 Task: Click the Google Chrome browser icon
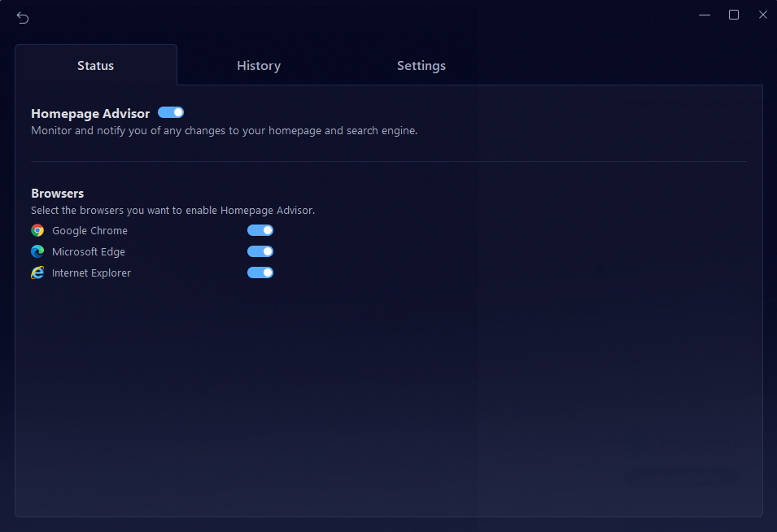click(37, 230)
